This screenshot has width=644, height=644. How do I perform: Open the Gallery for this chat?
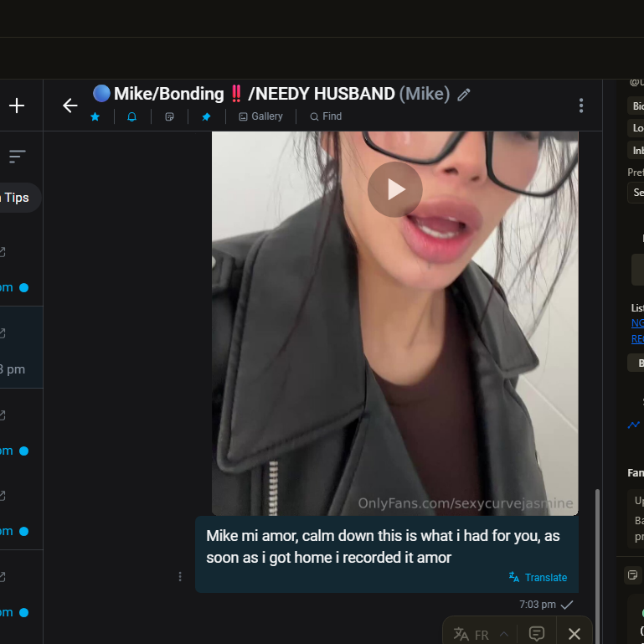(x=260, y=116)
